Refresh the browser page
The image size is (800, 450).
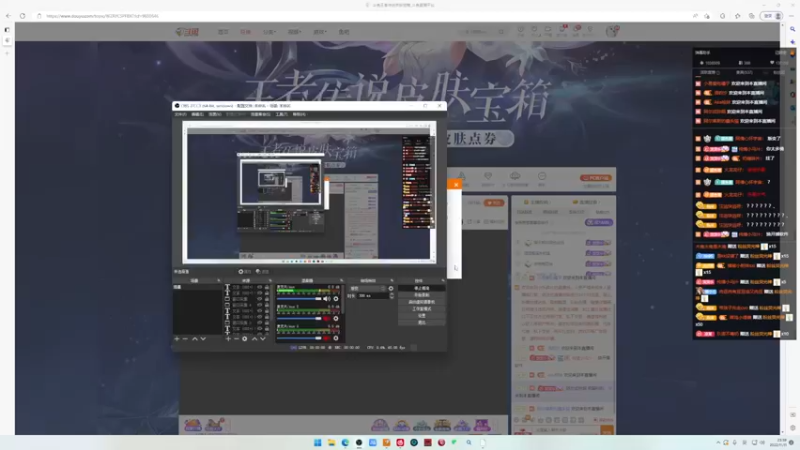tap(22, 16)
